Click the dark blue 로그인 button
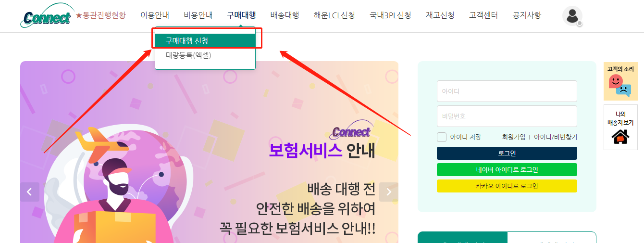This screenshot has height=243, width=644. (507, 153)
